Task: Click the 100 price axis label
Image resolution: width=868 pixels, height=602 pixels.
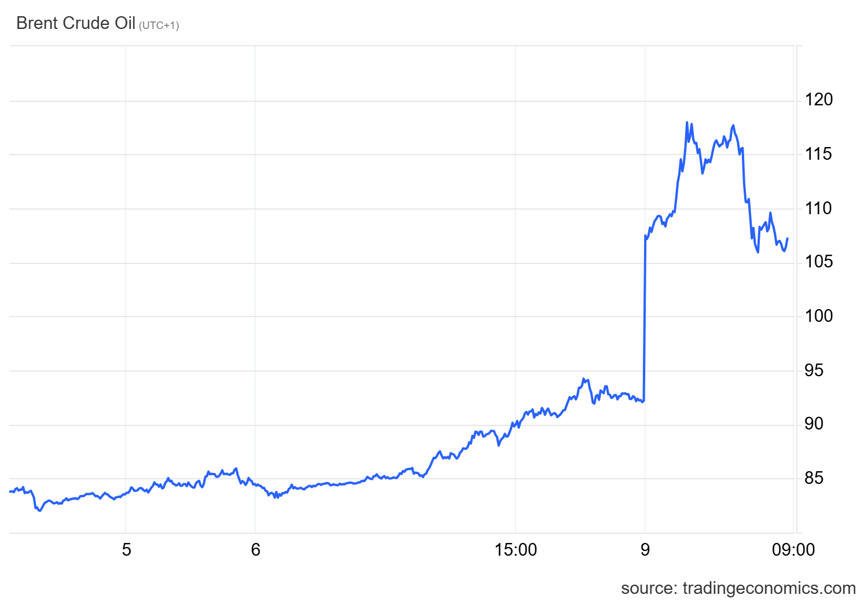Action: (819, 316)
